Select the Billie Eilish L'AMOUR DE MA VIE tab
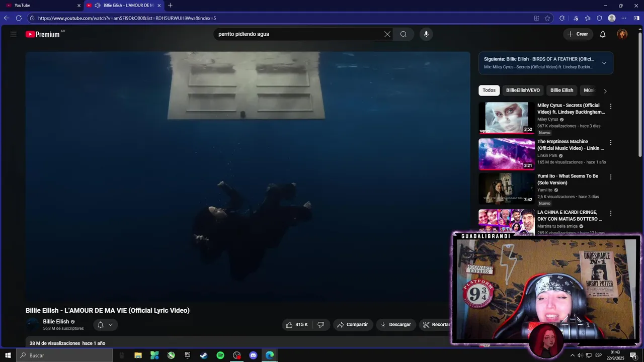 [x=124, y=5]
